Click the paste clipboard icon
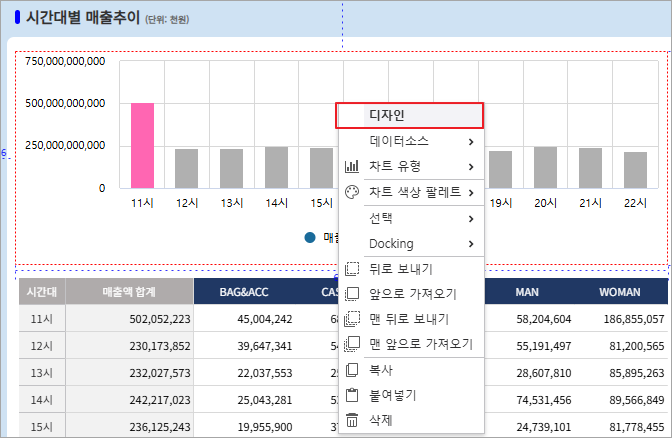672x438 pixels. pyautogui.click(x=351, y=395)
